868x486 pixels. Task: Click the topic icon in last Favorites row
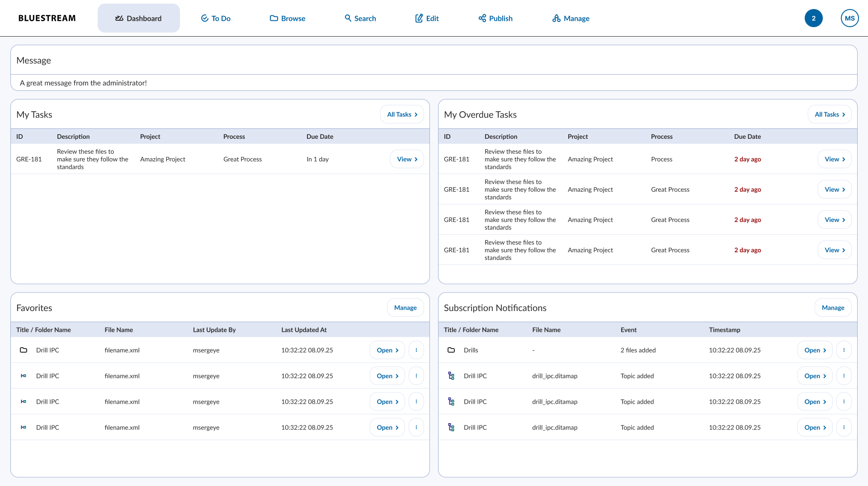(24, 427)
